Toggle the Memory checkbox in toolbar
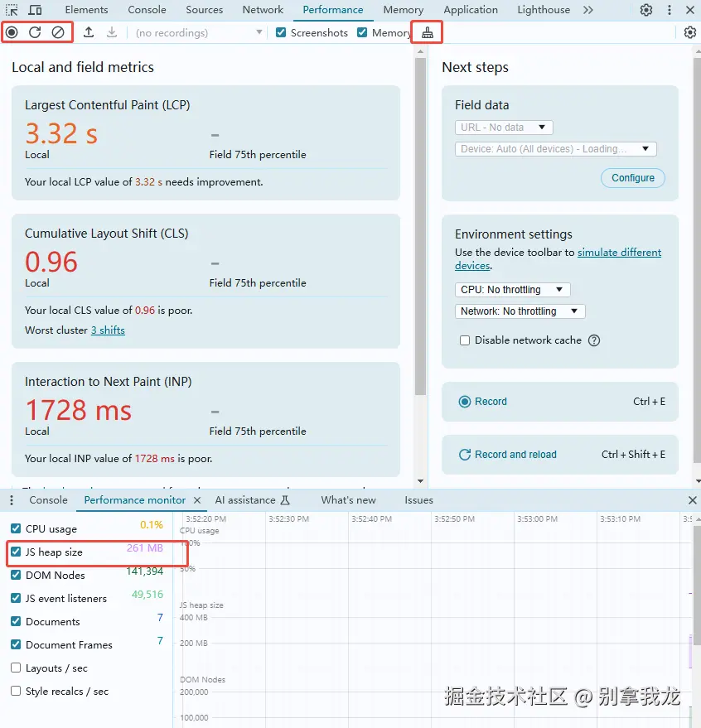Screen dimensions: 701x728 tap(362, 32)
